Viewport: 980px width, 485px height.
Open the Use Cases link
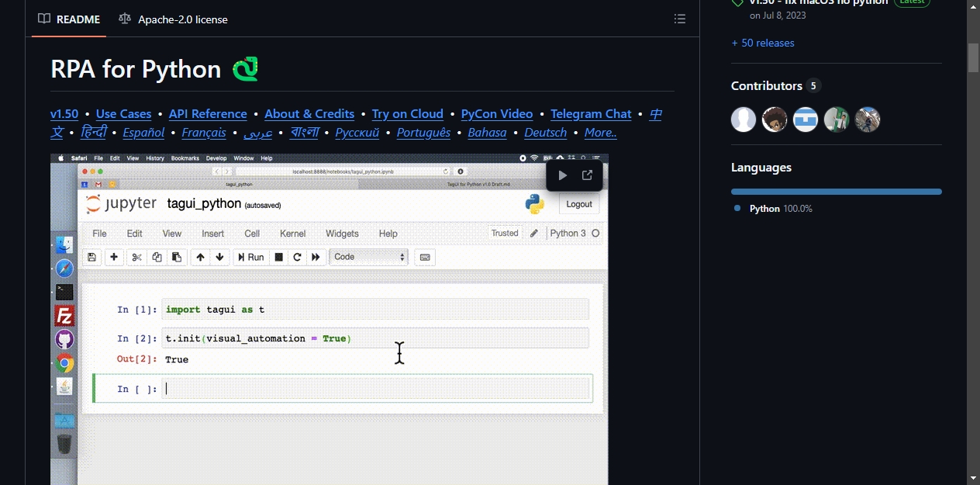pyautogui.click(x=124, y=114)
